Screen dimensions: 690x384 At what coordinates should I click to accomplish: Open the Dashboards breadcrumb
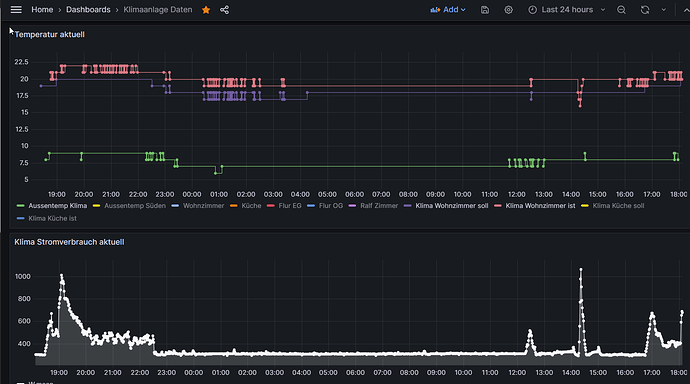pos(88,10)
